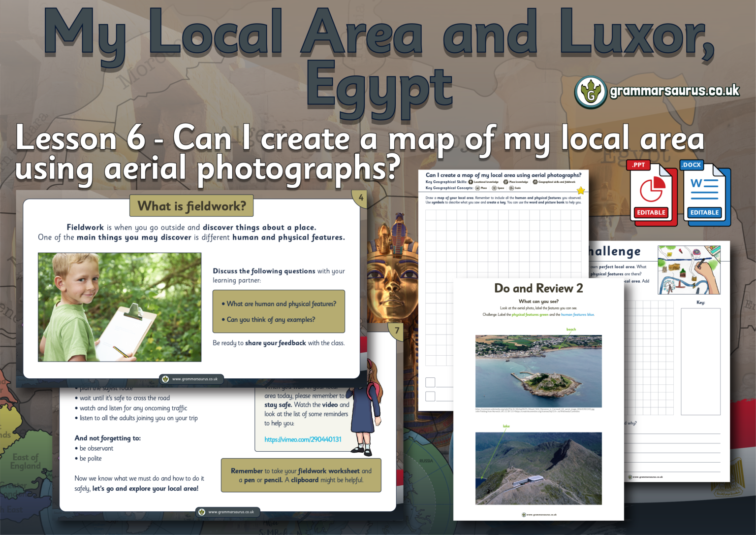
Task: Select the slide number 4 tab
Action: point(361,197)
